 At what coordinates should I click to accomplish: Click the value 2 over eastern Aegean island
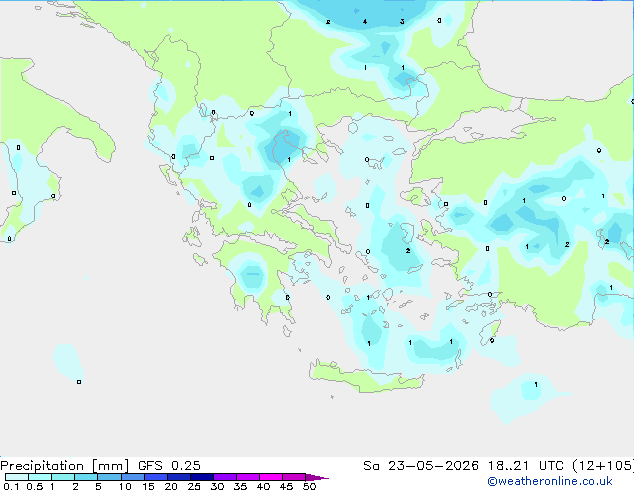(x=408, y=251)
